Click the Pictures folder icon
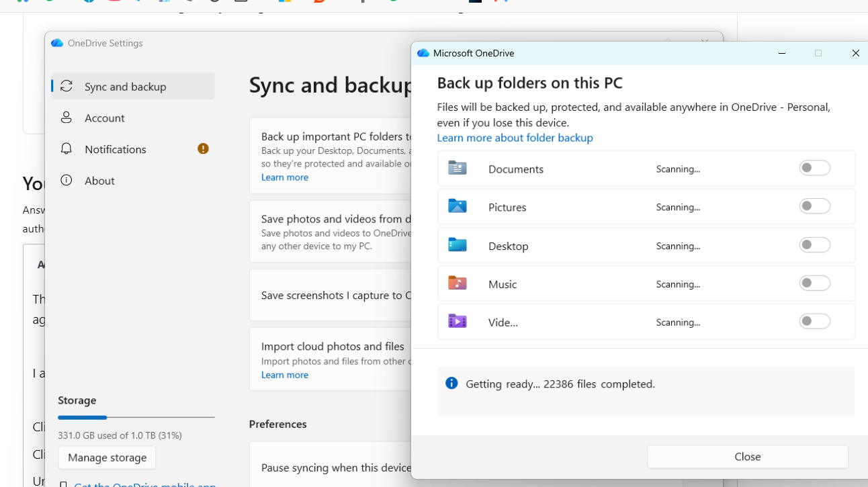 coord(458,206)
